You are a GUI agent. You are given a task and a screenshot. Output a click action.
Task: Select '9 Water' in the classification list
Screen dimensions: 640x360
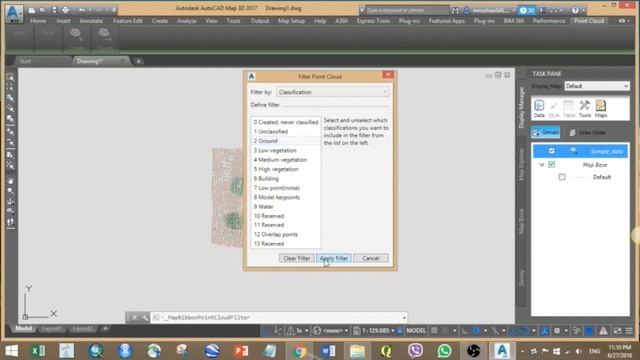point(286,207)
